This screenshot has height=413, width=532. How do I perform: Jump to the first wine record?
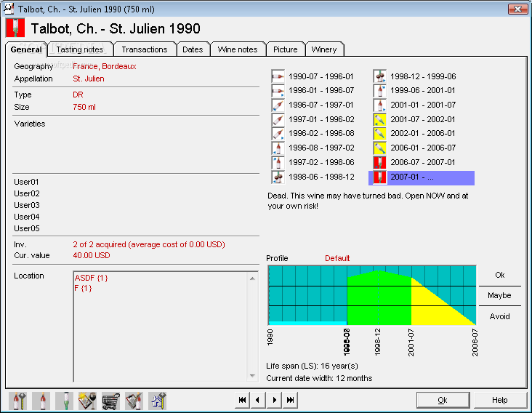(x=242, y=400)
